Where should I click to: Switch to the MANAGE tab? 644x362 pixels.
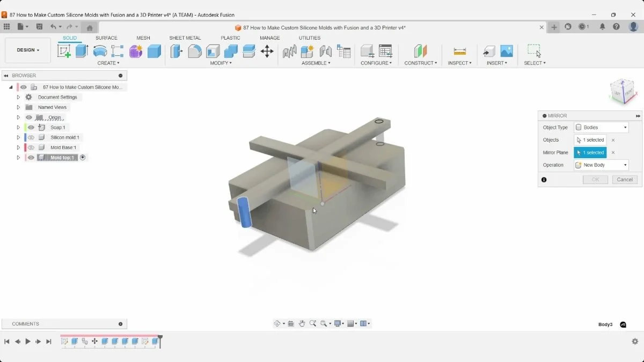(x=270, y=38)
